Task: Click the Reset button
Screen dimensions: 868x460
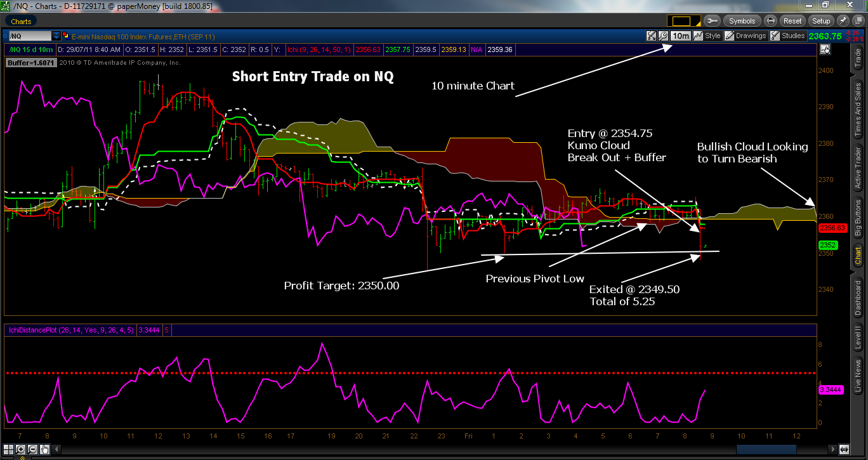Action: pos(792,21)
